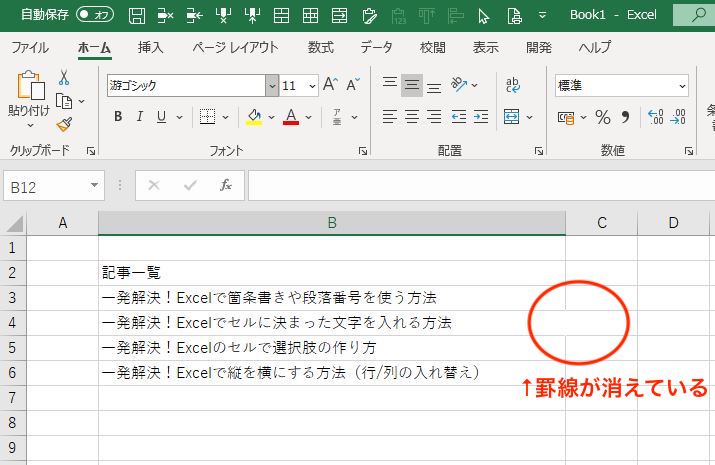Open the 表示 tab
Image resolution: width=715 pixels, height=465 pixels.
pos(485,47)
